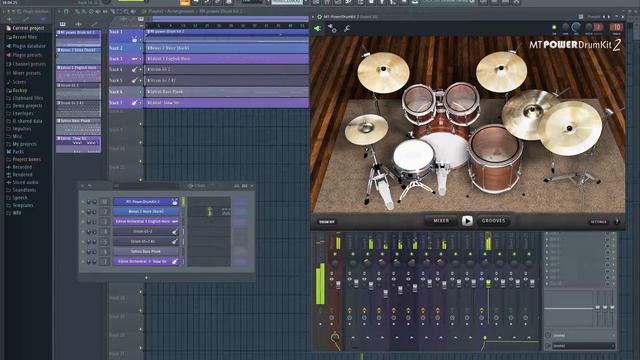
Task: Open the plugin options gear in the MT PowerDrumKit title bar
Action: click(320, 17)
